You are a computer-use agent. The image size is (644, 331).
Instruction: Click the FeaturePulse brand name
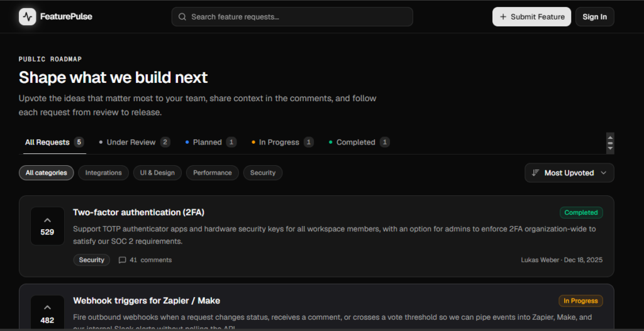66,17
